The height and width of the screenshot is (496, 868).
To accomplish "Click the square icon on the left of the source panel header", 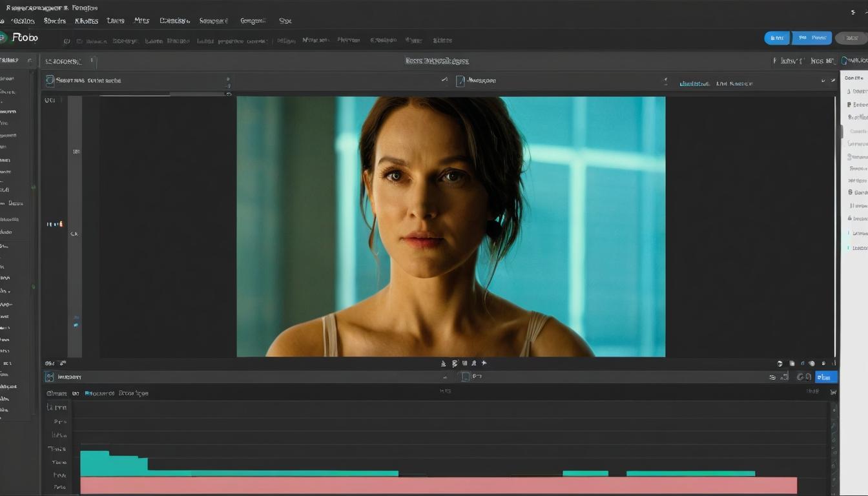I will point(50,81).
